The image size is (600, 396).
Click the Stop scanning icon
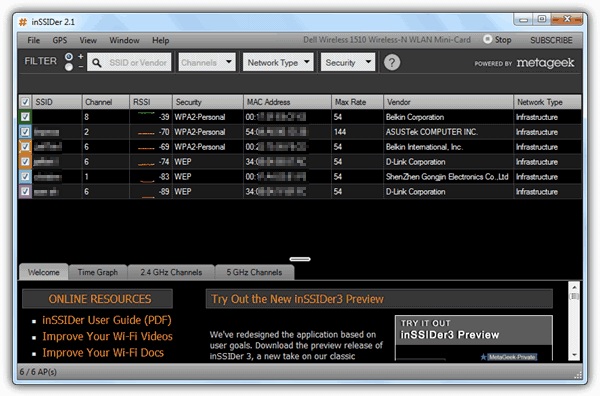click(x=487, y=39)
